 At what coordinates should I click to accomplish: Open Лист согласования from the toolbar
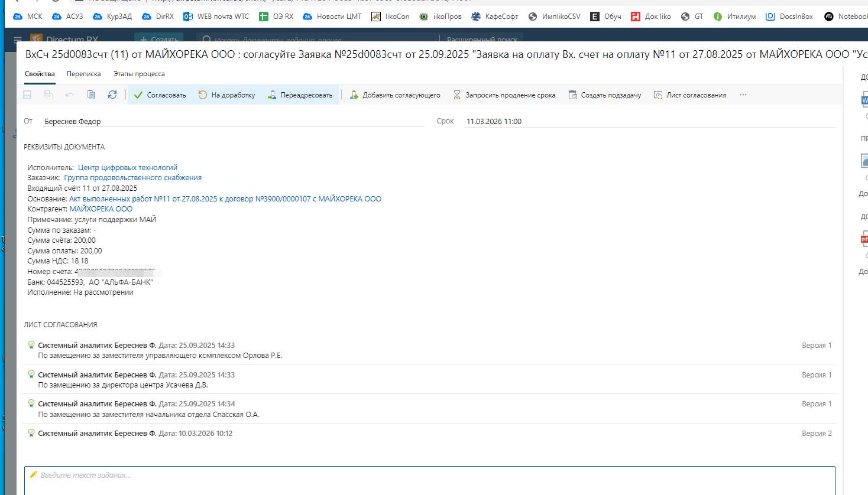pyautogui.click(x=690, y=95)
